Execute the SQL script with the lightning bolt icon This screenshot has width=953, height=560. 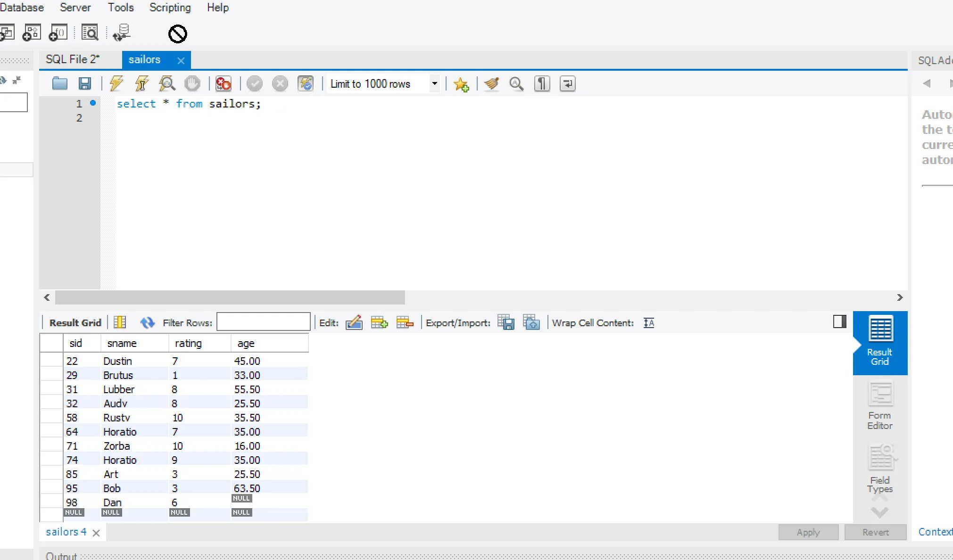pyautogui.click(x=116, y=84)
